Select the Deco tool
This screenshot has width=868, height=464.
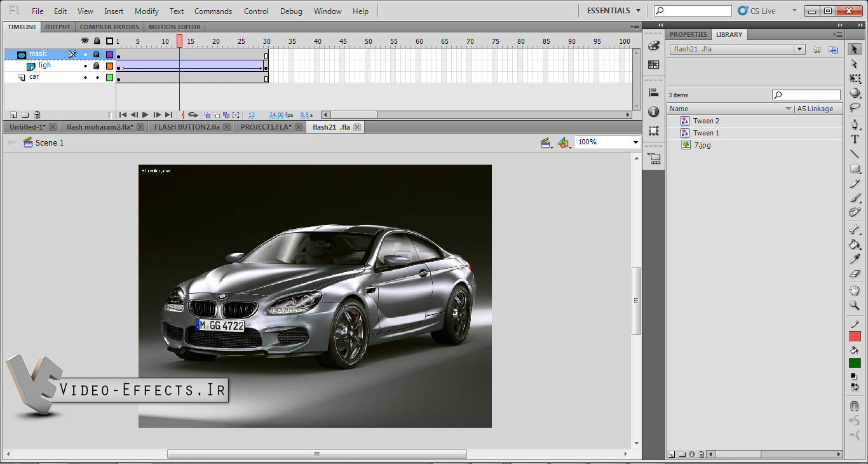(x=855, y=212)
